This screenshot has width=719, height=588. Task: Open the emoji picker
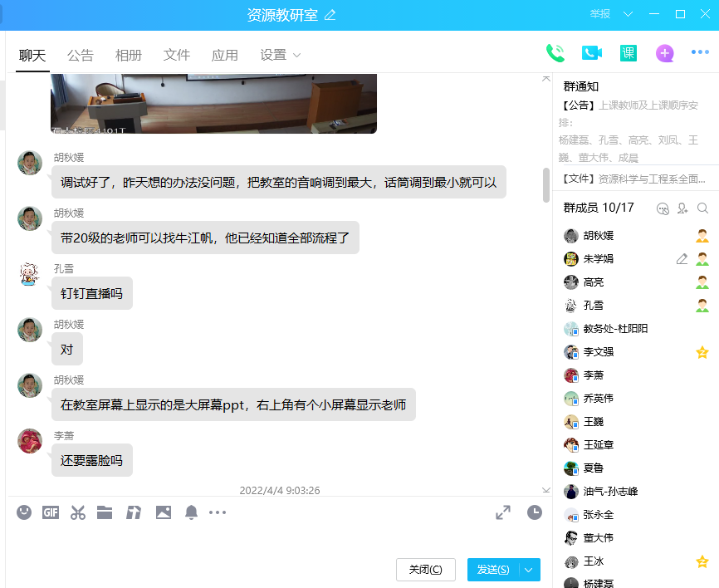pos(24,512)
